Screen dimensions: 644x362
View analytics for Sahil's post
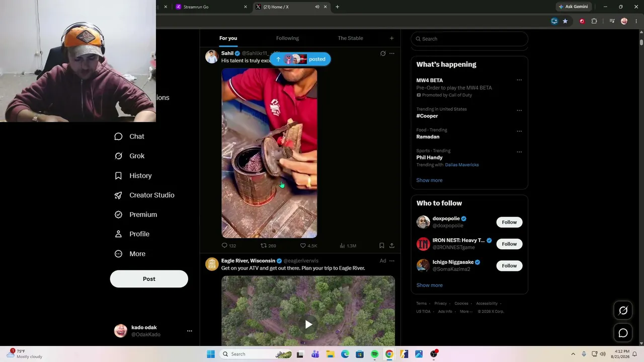click(x=342, y=245)
